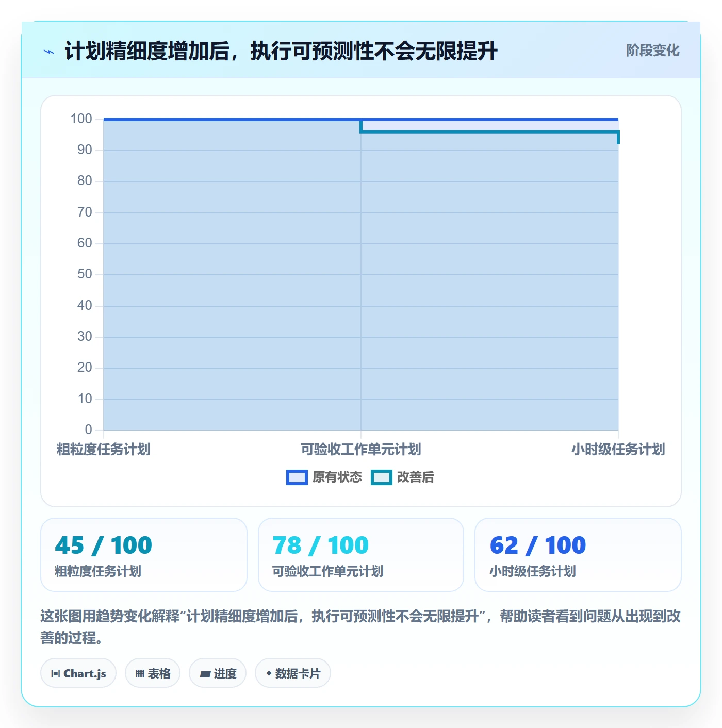This screenshot has height=728, width=722.
Task: Click the description paragraph starting 这张图用趋势变化
Action: click(x=360, y=626)
